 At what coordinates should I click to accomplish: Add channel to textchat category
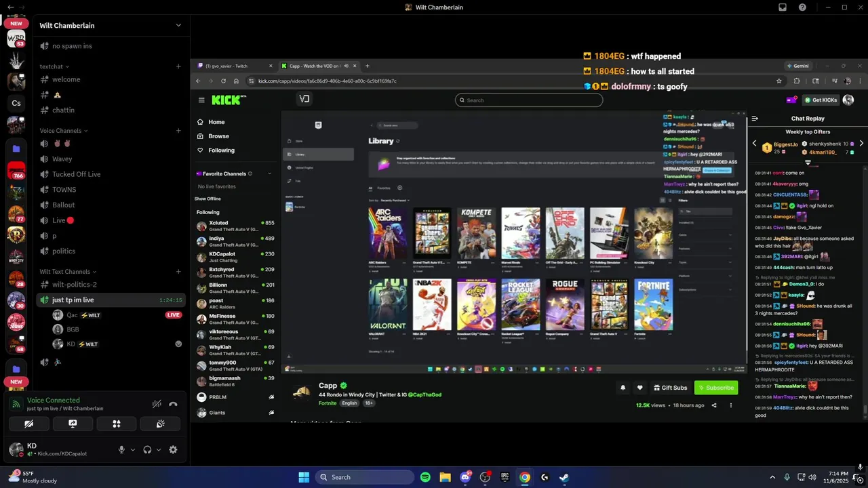(x=178, y=66)
